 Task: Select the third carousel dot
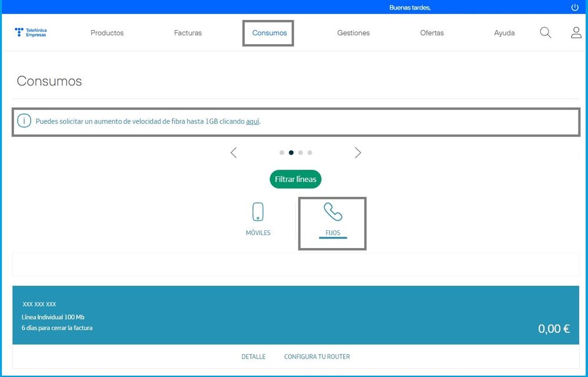(x=301, y=153)
